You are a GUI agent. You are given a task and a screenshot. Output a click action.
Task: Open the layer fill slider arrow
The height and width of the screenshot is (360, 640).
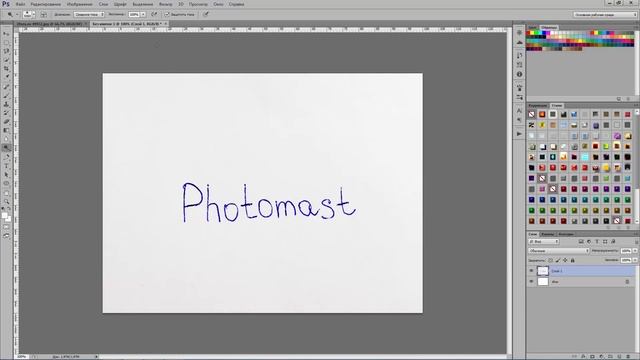[x=635, y=260]
